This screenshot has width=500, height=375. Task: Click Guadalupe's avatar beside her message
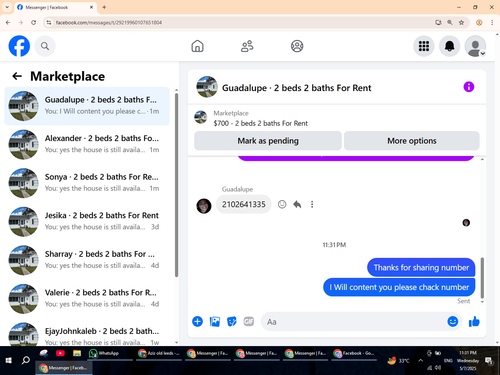204,206
